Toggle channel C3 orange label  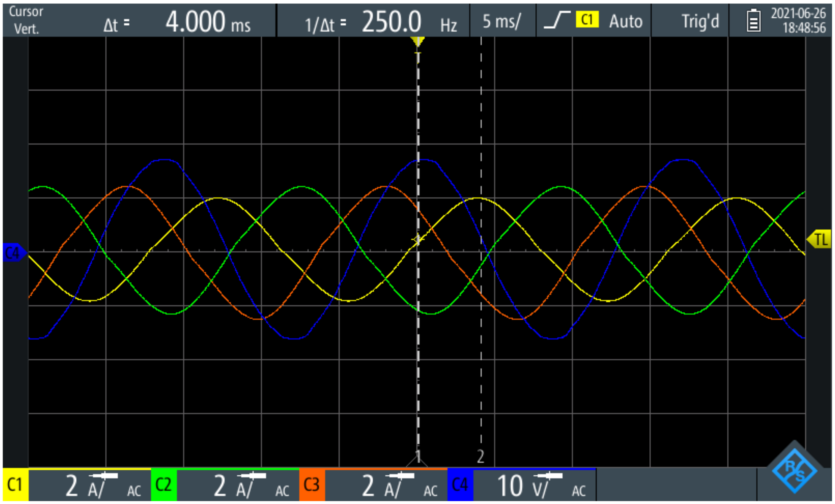click(312, 485)
